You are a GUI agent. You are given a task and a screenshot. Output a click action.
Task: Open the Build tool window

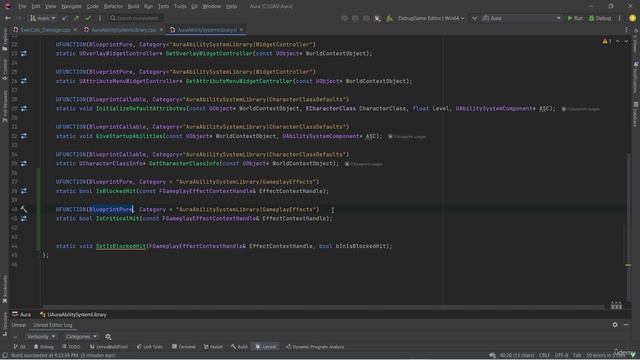(239, 347)
